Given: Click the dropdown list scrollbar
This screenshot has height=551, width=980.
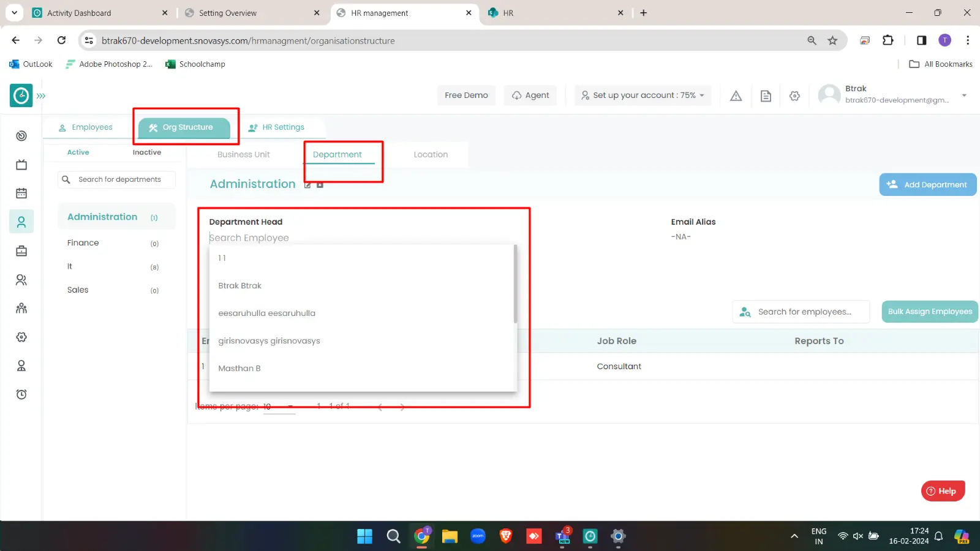Looking at the screenshot, I should (x=515, y=283).
